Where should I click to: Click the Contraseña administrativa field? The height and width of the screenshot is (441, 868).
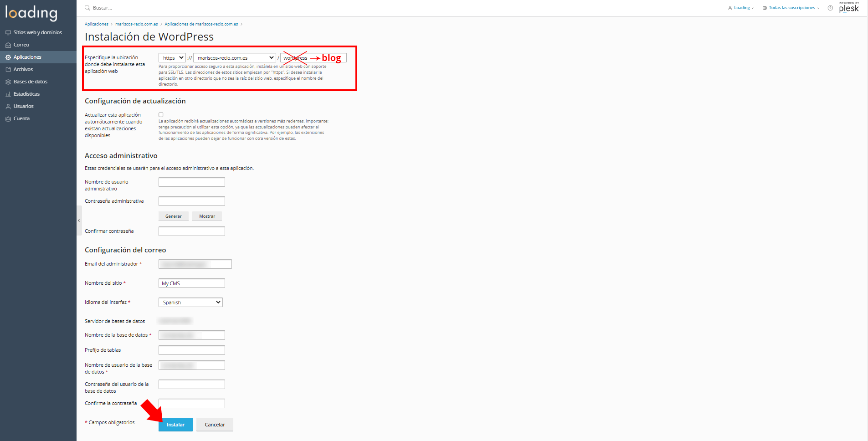(x=192, y=201)
